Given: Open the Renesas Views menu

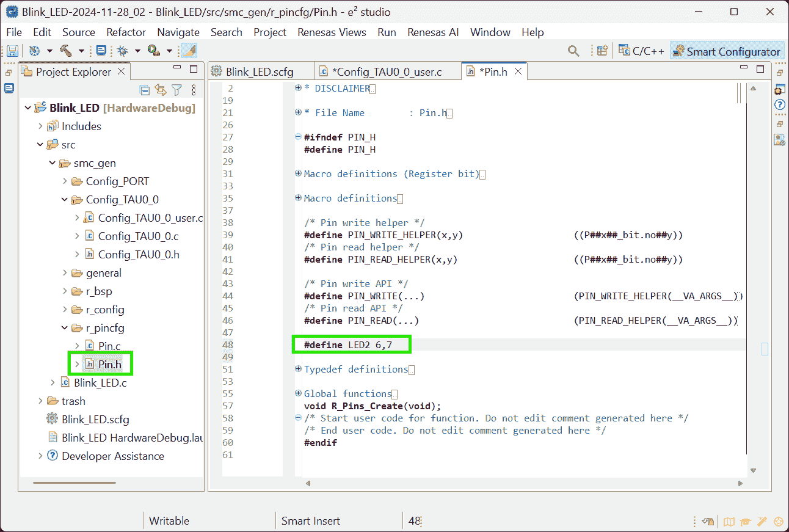Looking at the screenshot, I should click(x=332, y=32).
